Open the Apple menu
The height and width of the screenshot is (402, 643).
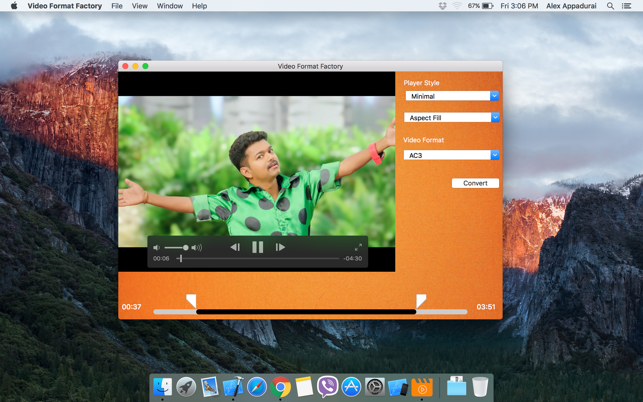[x=14, y=6]
